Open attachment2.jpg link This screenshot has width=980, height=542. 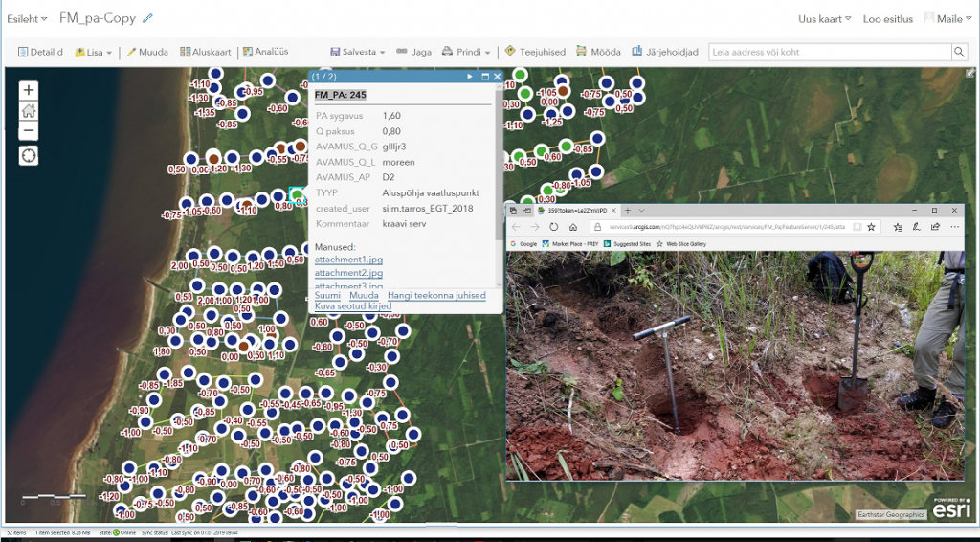[x=348, y=273]
